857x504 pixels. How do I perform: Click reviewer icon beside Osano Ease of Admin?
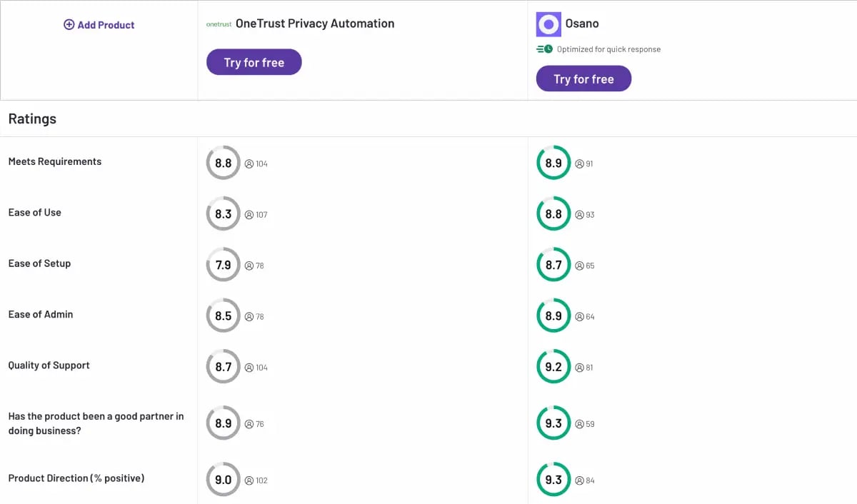click(579, 317)
